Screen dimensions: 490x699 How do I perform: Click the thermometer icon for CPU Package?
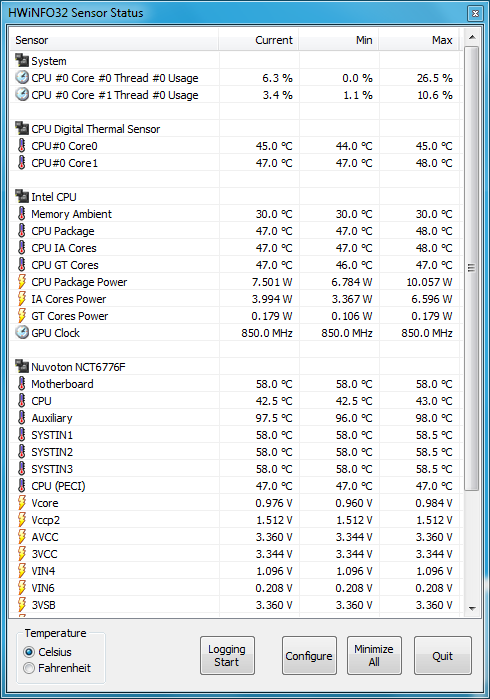coord(21,230)
